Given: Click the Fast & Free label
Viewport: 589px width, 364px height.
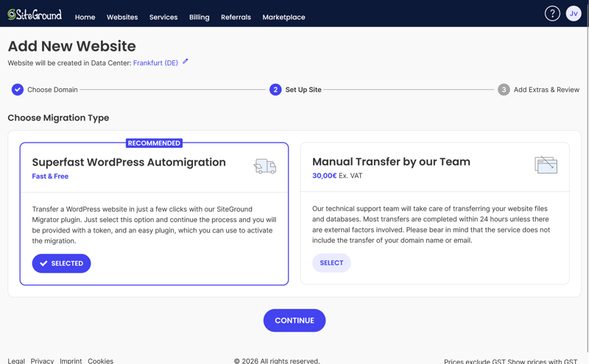Looking at the screenshot, I should (50, 176).
